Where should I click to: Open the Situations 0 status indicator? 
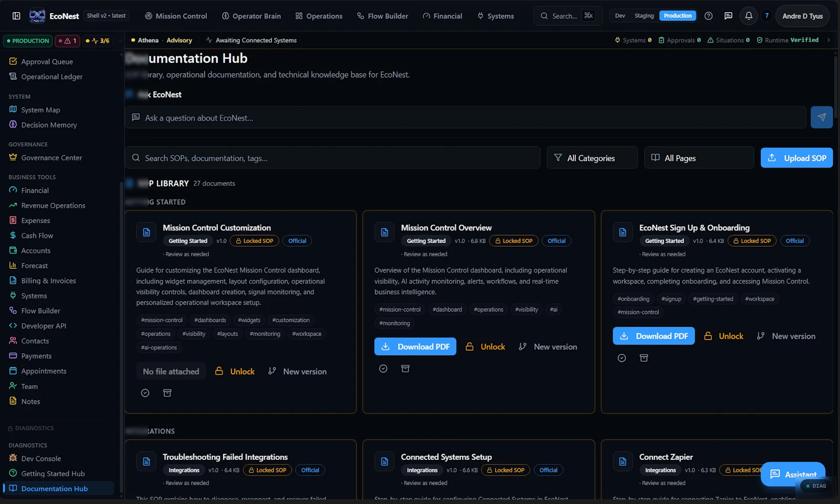tap(729, 40)
